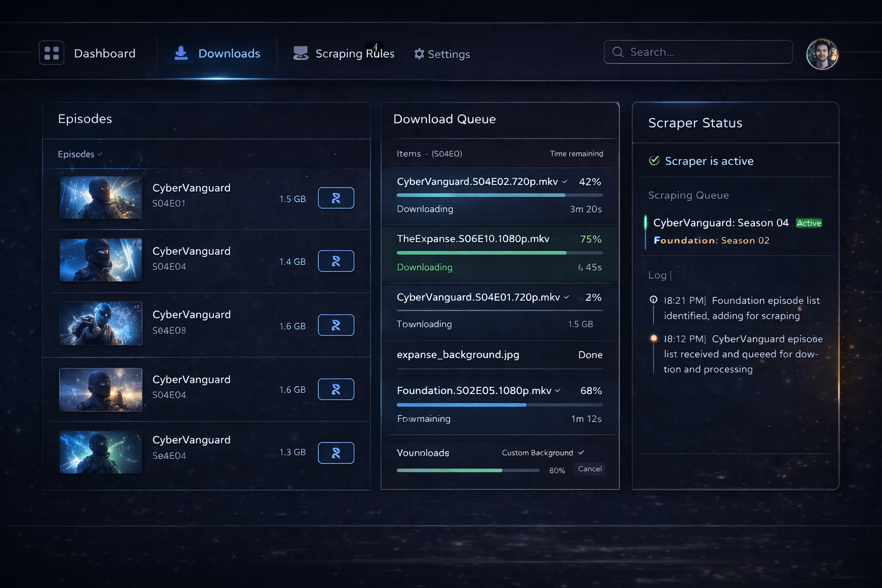
Task: Toggle the Scraper is active check
Action: point(654,161)
